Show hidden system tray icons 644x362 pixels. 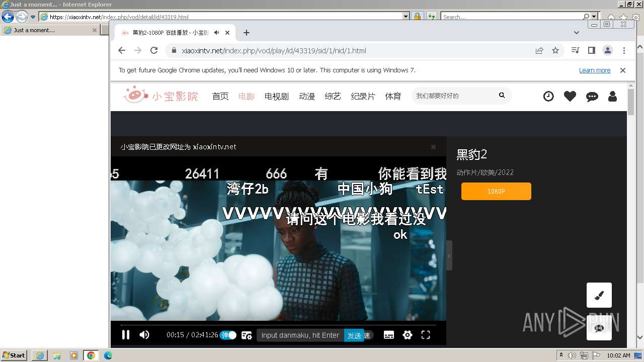(561, 355)
